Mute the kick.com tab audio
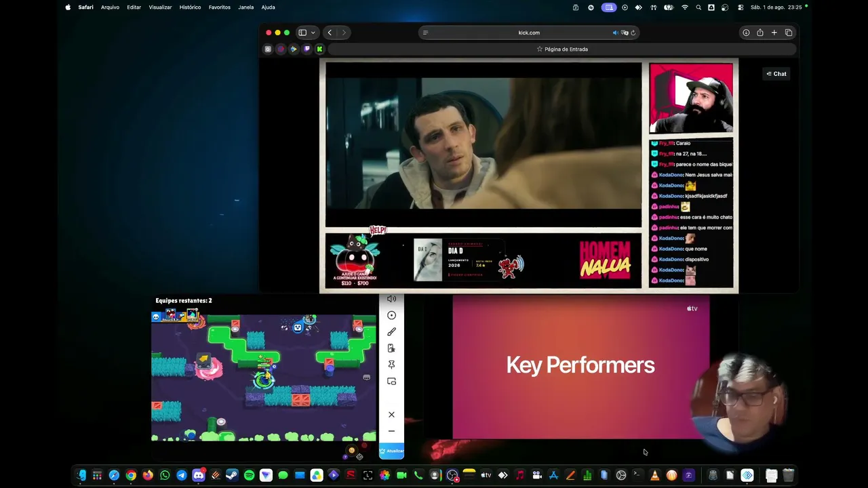 616,33
